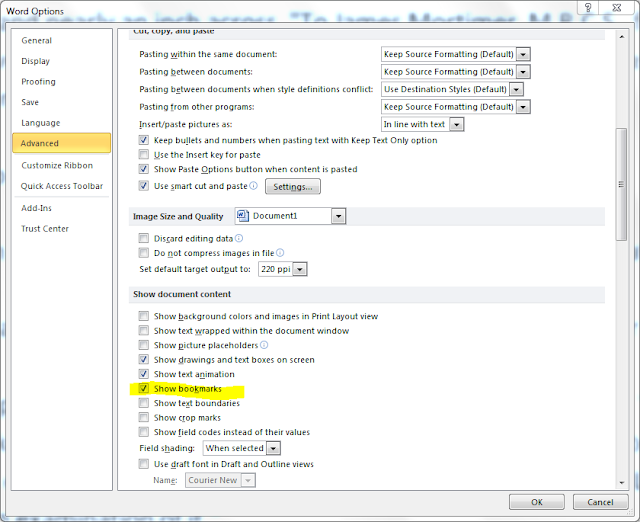The width and height of the screenshot is (640, 522).
Task: Open default target output ppi dropdown
Action: pyautogui.click(x=300, y=269)
